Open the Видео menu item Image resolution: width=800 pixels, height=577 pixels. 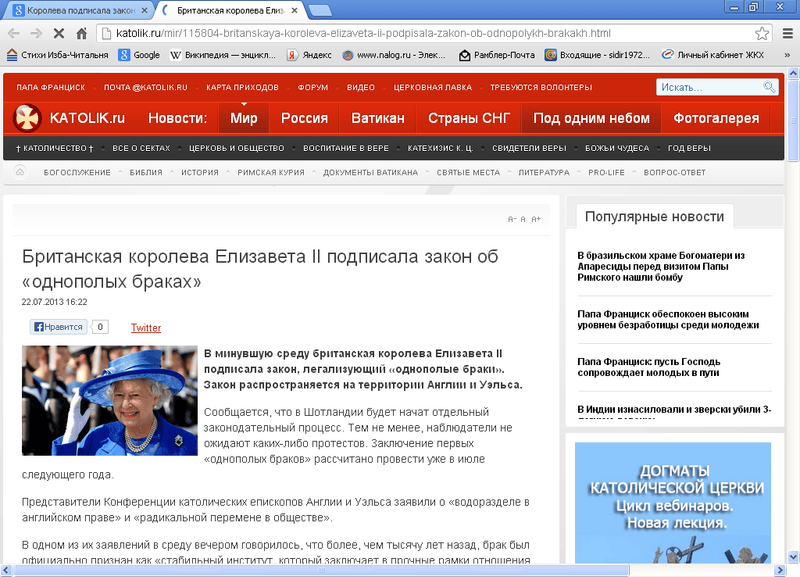click(x=361, y=87)
